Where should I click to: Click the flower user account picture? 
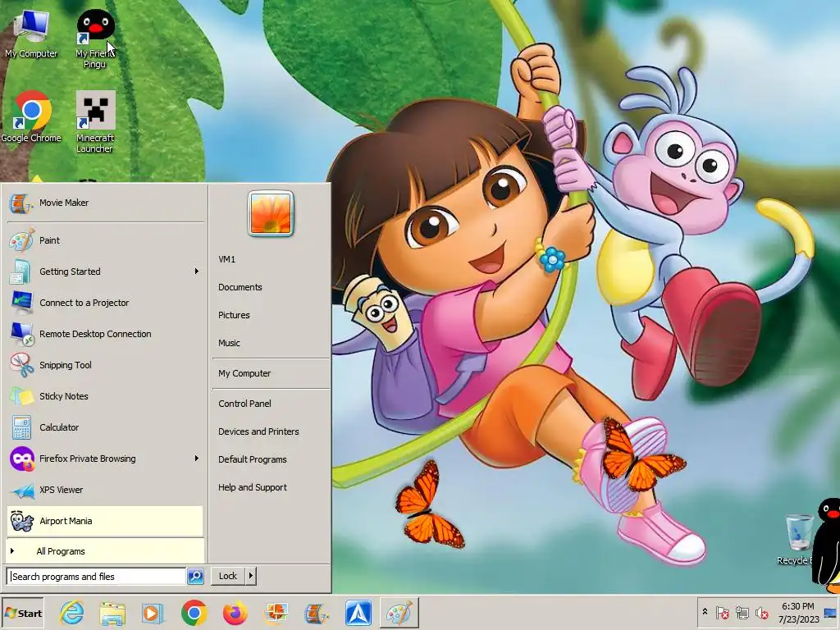coord(271,213)
